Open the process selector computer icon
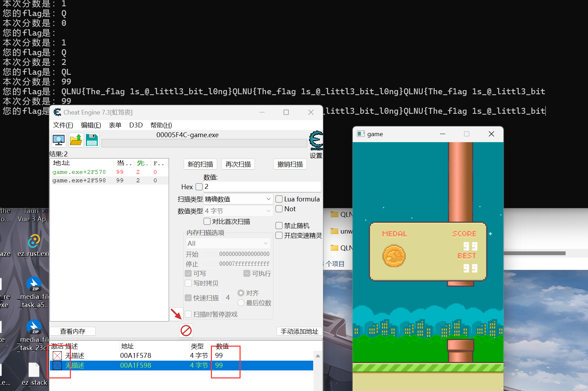Image resolution: width=588 pixels, height=391 pixels. 59,140
